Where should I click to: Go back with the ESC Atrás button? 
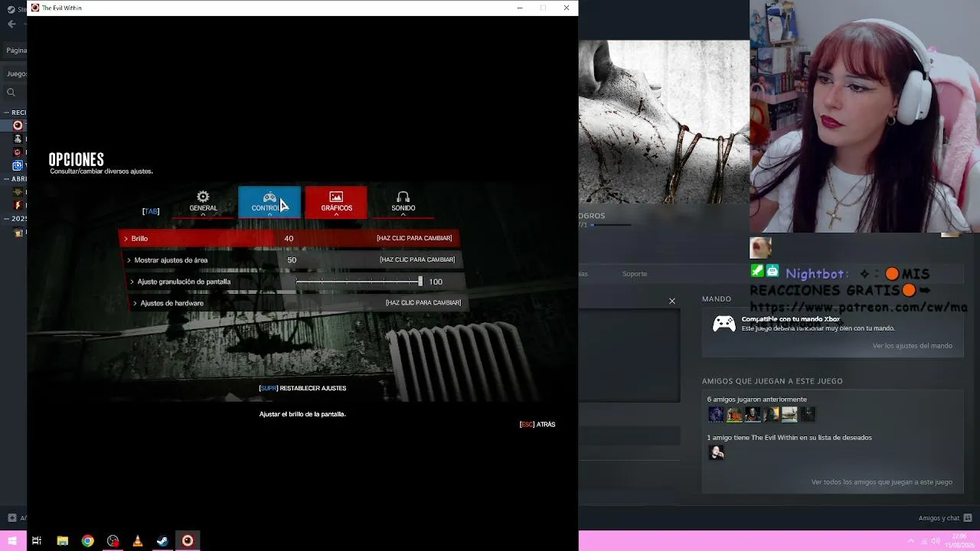click(x=537, y=424)
